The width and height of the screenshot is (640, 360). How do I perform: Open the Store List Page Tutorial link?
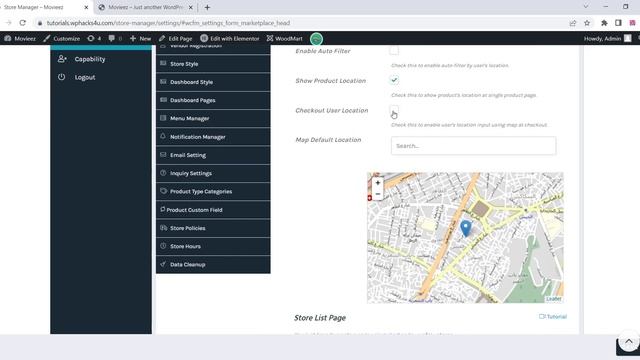(553, 316)
